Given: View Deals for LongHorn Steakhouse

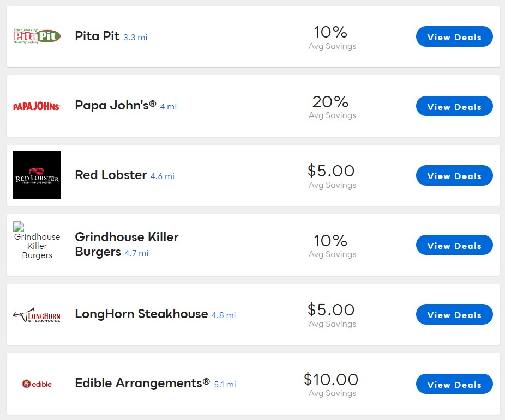Looking at the screenshot, I should click(454, 315).
